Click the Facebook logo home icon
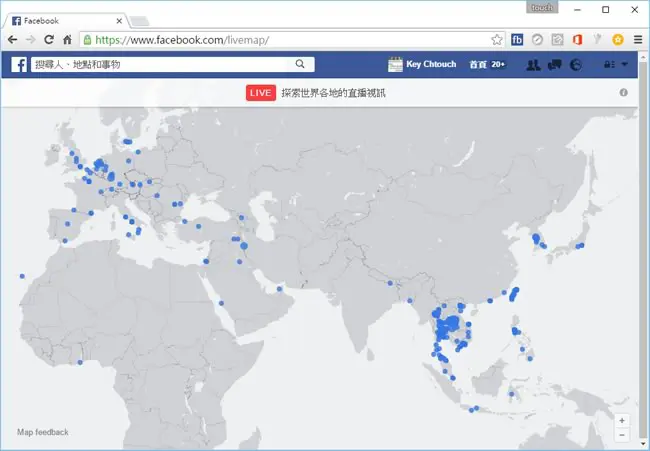The image size is (650, 451). pyautogui.click(x=19, y=65)
